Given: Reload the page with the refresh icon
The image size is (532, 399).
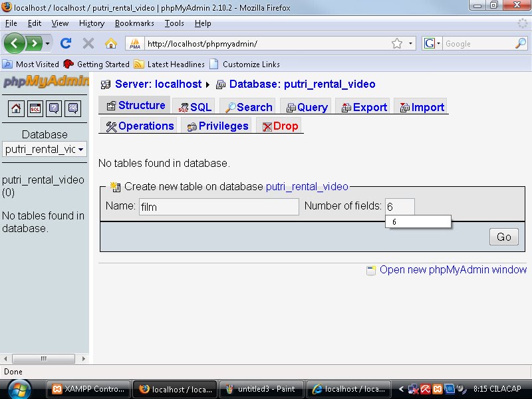Looking at the screenshot, I should coord(66,43).
